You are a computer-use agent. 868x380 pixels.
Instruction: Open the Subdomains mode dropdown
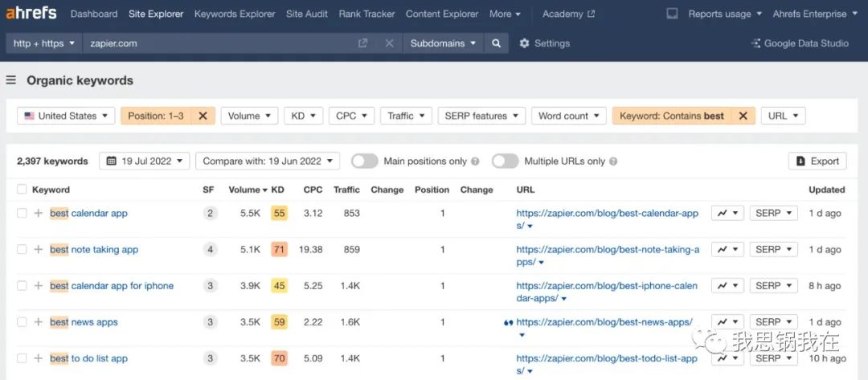(443, 43)
